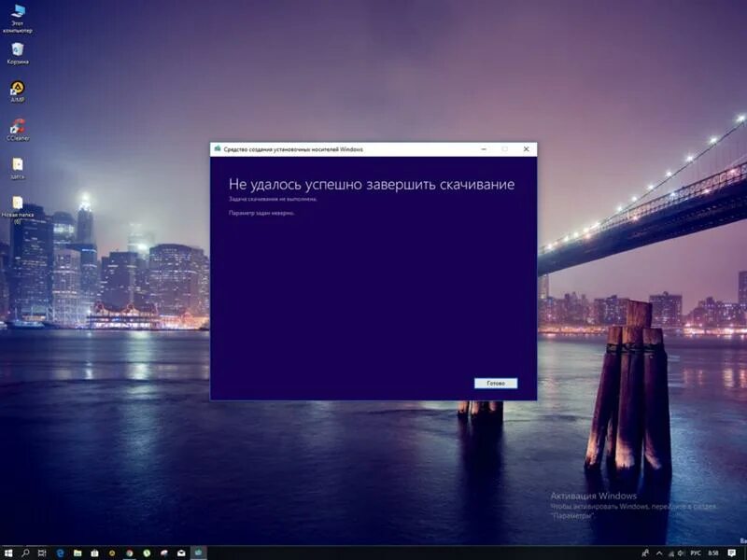Select the AIMP desktop shortcut

(x=18, y=91)
